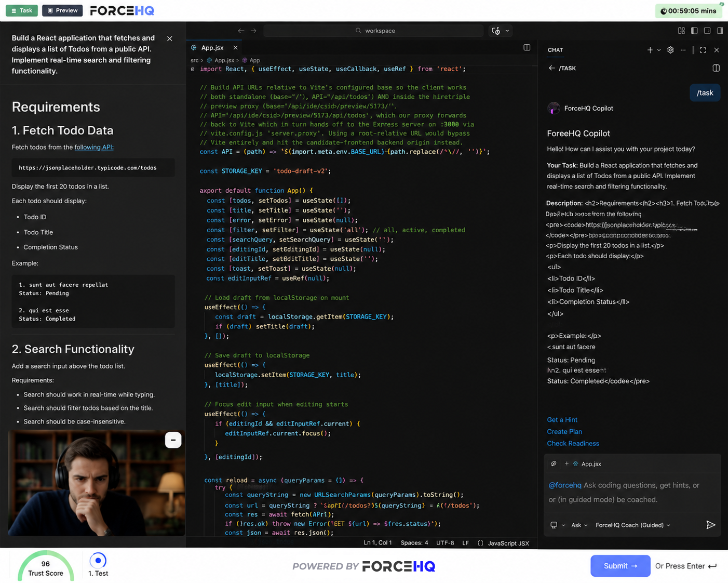Switch to the Preview tab
Screen dimensions: 728x583
click(x=62, y=10)
